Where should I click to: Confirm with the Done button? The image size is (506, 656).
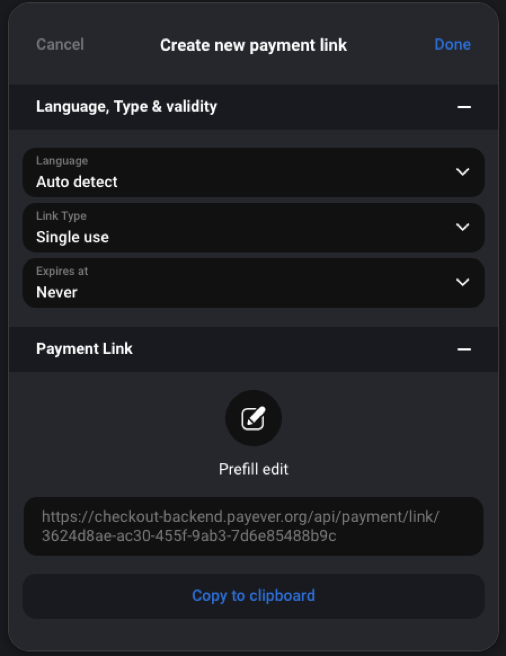[452, 44]
